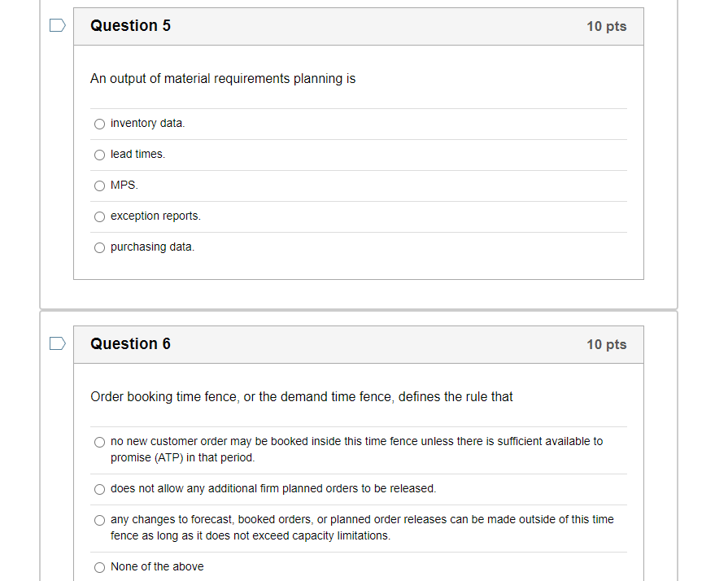Choose the available to promise (ATP) option
The width and height of the screenshot is (728, 581).
(99, 442)
